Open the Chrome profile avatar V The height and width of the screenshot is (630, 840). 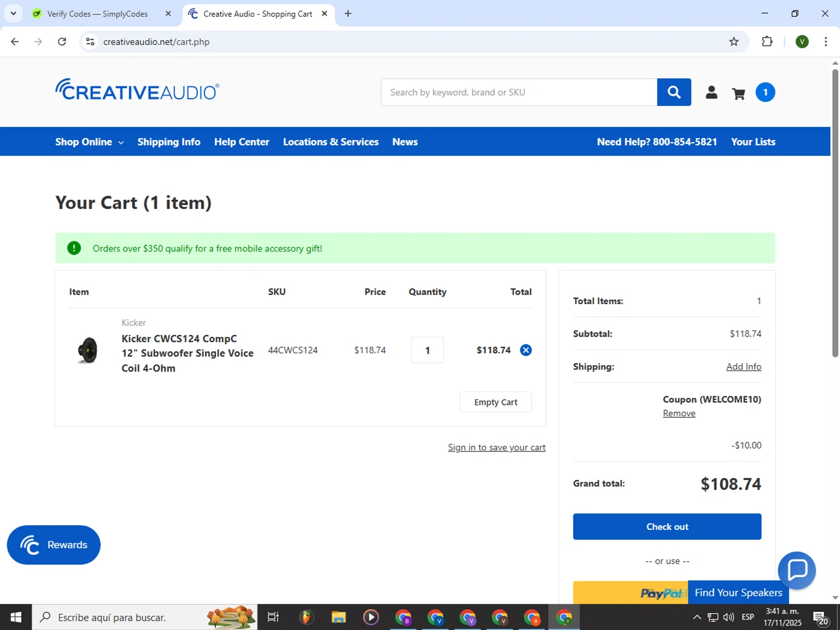tap(802, 41)
